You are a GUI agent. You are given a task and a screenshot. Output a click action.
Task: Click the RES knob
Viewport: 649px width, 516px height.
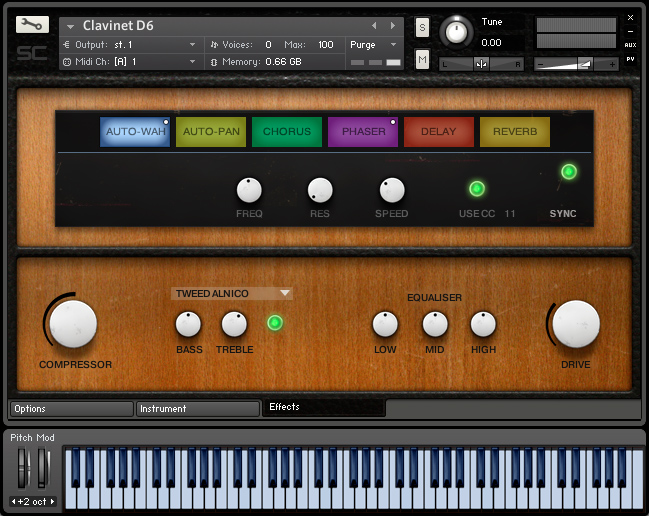[x=320, y=190]
